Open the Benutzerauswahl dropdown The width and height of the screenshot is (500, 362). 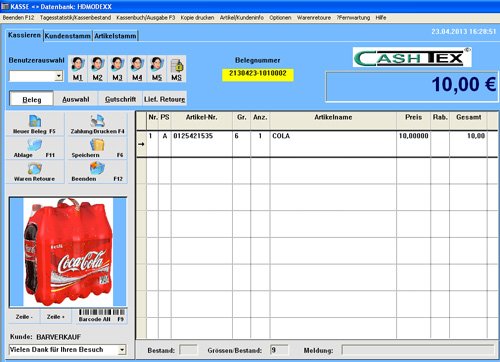(x=59, y=76)
